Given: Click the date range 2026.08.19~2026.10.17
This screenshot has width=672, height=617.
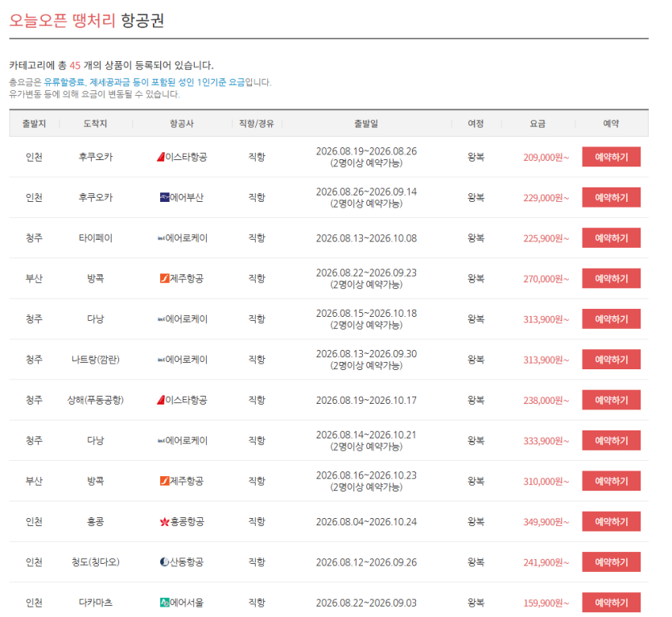Looking at the screenshot, I should (x=366, y=400).
